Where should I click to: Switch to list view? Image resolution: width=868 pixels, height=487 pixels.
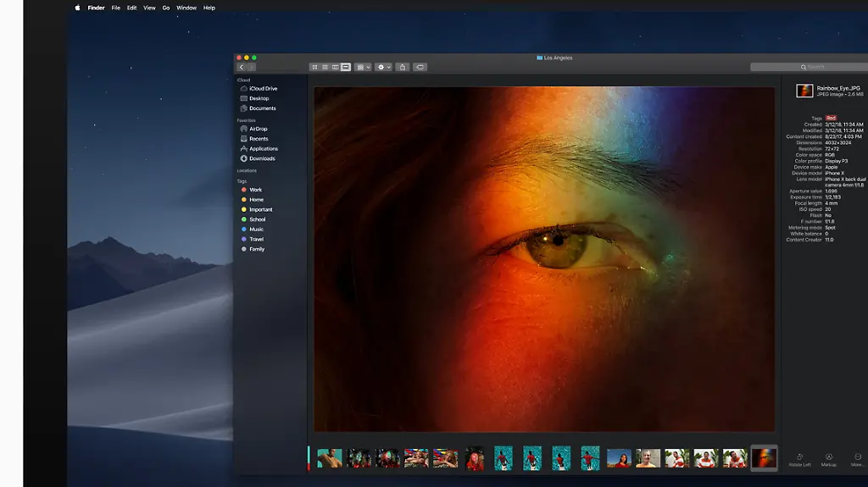pos(325,67)
